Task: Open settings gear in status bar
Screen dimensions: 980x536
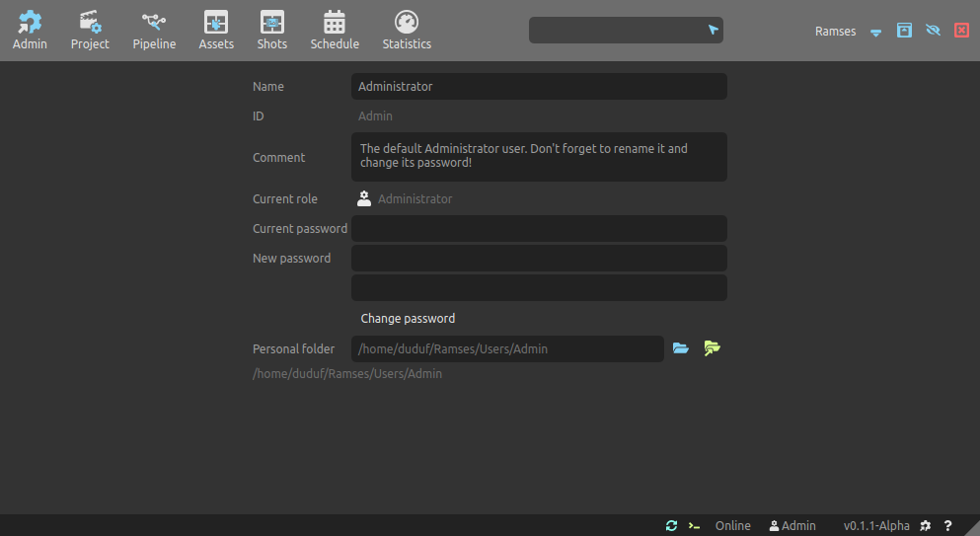Action: [926, 526]
